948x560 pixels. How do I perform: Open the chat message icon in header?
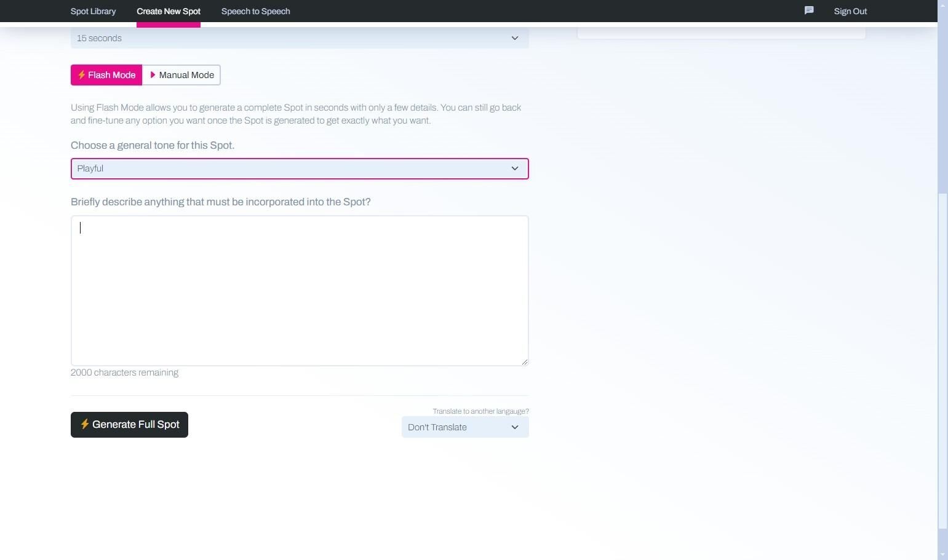809,10
